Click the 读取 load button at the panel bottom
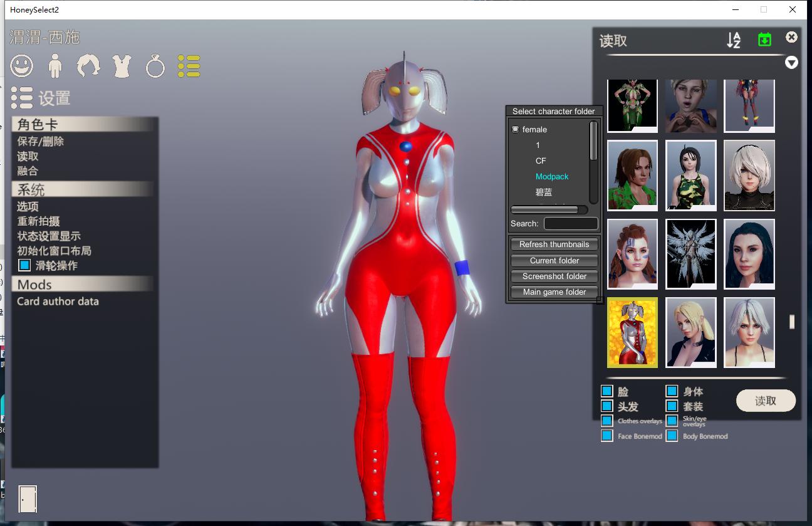Image resolution: width=812 pixels, height=526 pixels. pos(766,401)
